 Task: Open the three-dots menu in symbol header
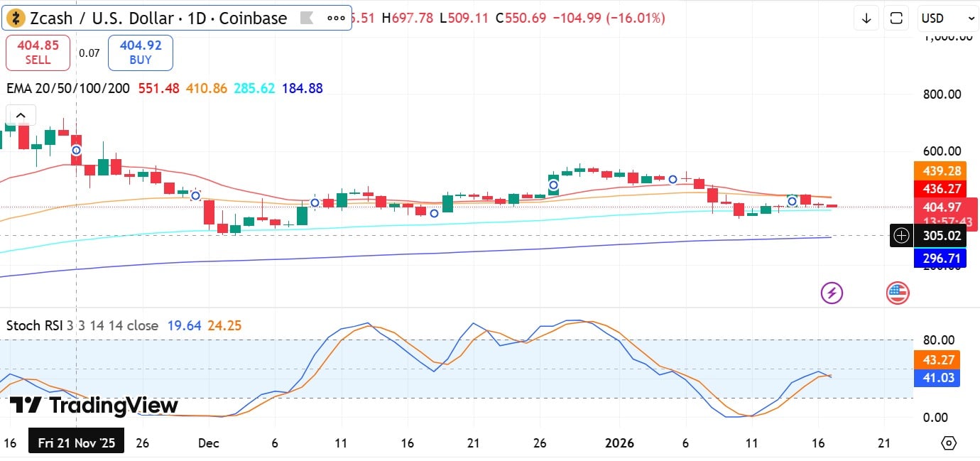[336, 18]
